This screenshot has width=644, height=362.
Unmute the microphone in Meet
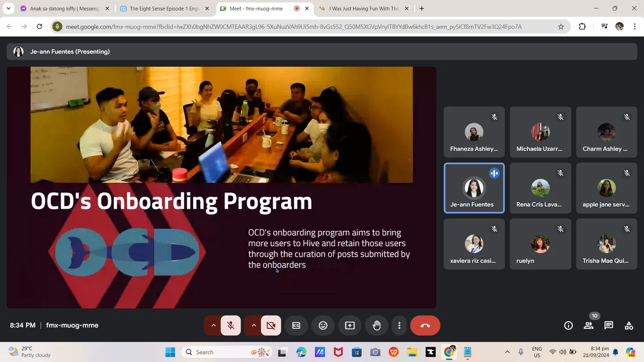[x=231, y=325]
